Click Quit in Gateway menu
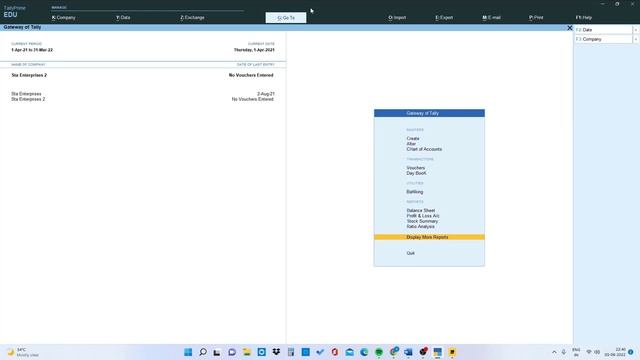The height and width of the screenshot is (360, 640). click(x=410, y=253)
